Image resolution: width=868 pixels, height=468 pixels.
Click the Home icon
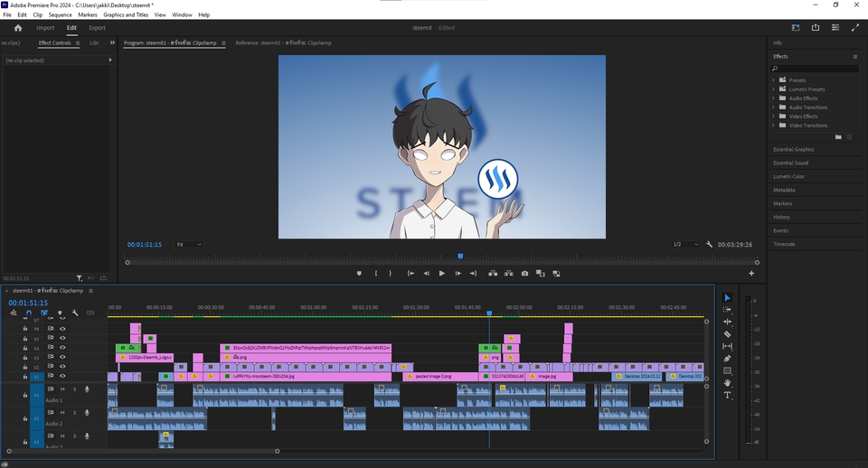point(18,28)
